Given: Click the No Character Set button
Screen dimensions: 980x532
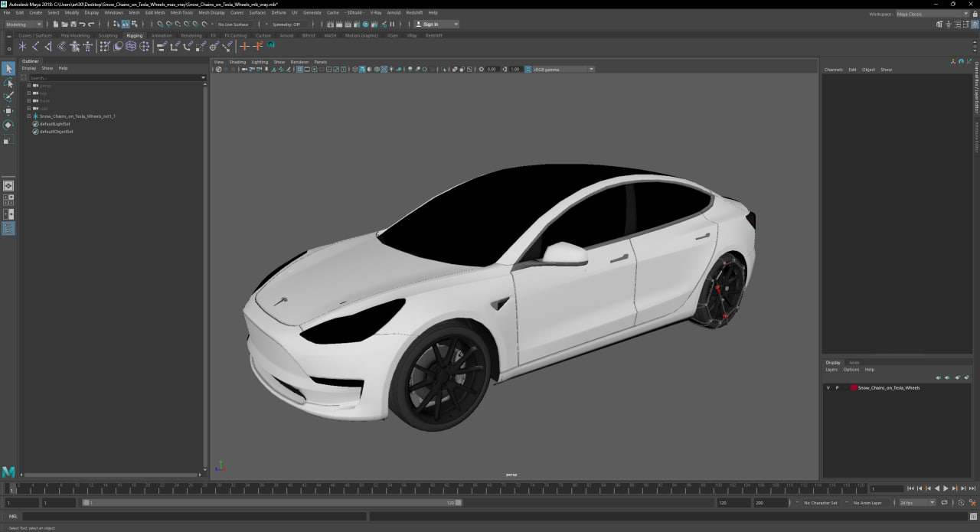Looking at the screenshot, I should point(820,503).
